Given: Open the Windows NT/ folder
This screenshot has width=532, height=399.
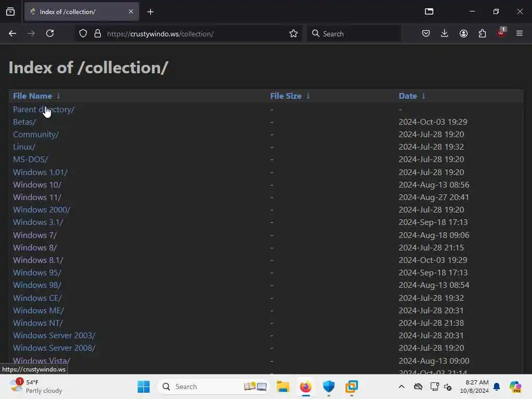Looking at the screenshot, I should (x=37, y=323).
